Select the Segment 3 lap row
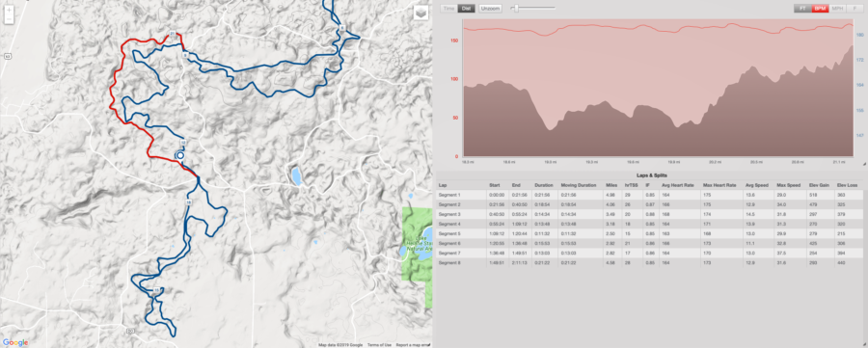The image size is (868, 348). pyautogui.click(x=649, y=214)
